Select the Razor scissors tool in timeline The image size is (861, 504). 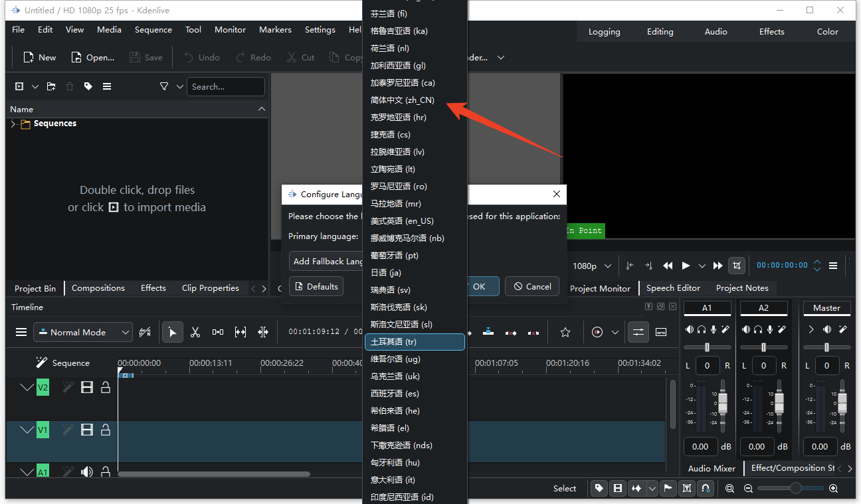click(x=195, y=332)
